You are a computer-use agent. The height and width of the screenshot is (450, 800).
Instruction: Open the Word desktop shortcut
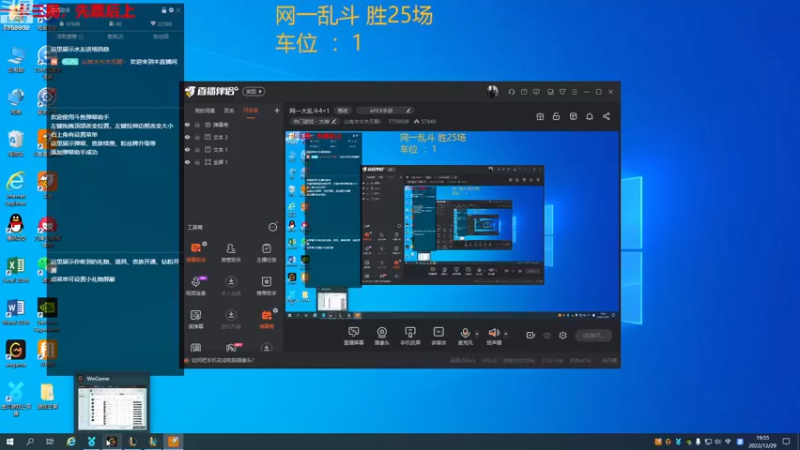click(x=16, y=312)
